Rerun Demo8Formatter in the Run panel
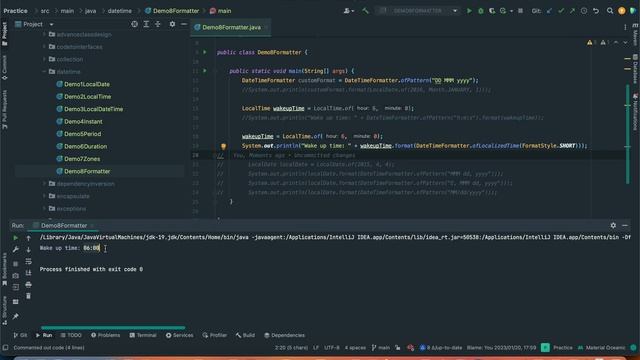Image resolution: width=640 pixels, height=360 pixels. point(16,238)
